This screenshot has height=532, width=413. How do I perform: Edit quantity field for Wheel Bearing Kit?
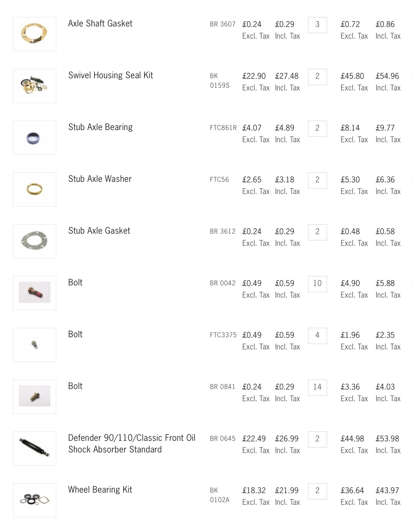tap(317, 491)
